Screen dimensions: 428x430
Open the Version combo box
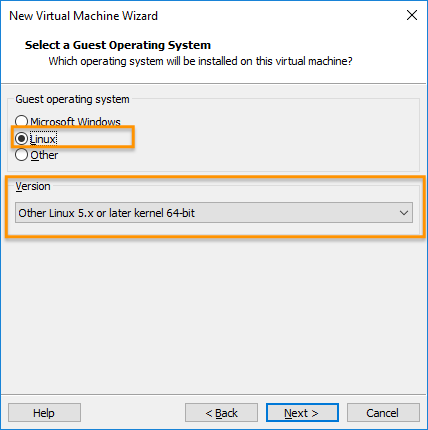click(214, 213)
